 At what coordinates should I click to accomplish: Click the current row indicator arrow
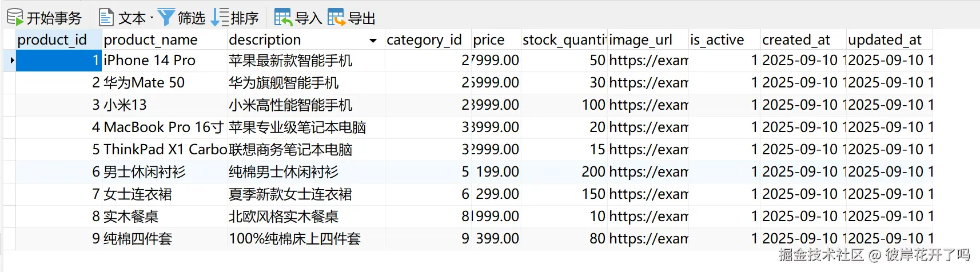[11, 60]
